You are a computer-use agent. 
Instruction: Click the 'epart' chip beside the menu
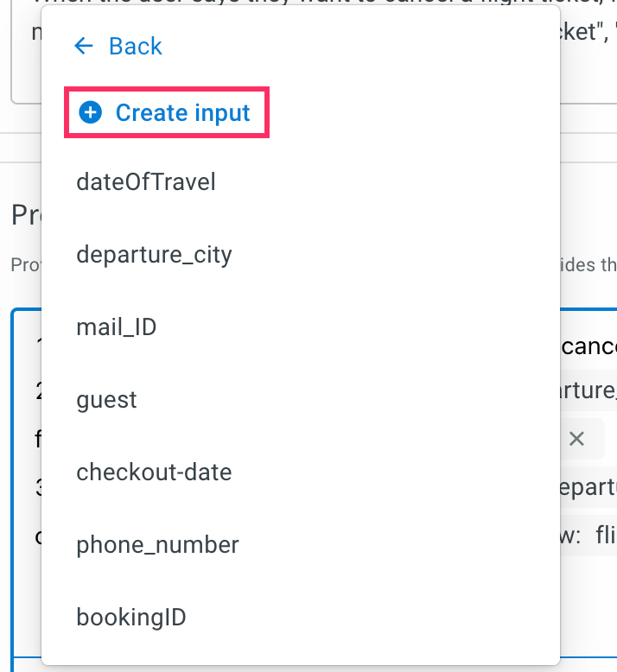point(588,487)
